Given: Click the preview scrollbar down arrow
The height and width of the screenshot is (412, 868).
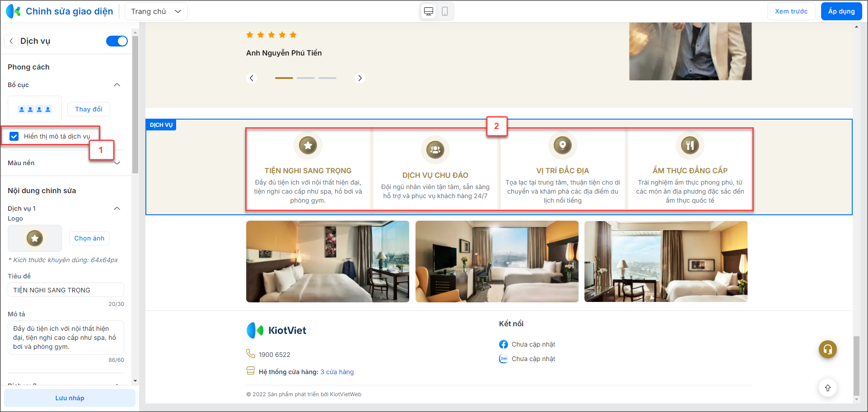Looking at the screenshot, I should [856, 399].
